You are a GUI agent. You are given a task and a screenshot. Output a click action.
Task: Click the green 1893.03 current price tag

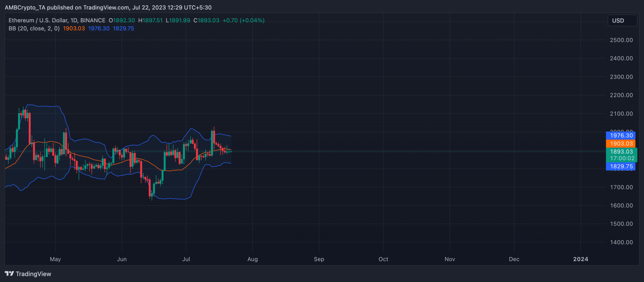tap(621, 152)
